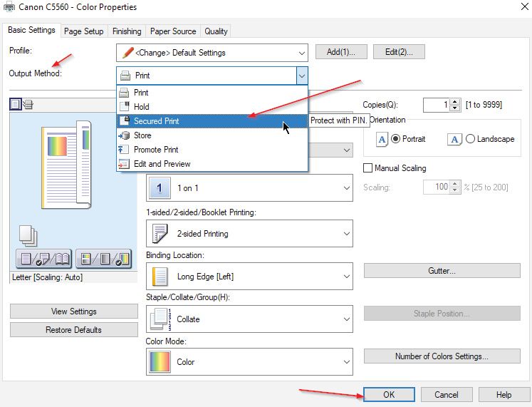This screenshot has width=532, height=407.
Task: Click the page preview view icon
Action: [x=15, y=104]
